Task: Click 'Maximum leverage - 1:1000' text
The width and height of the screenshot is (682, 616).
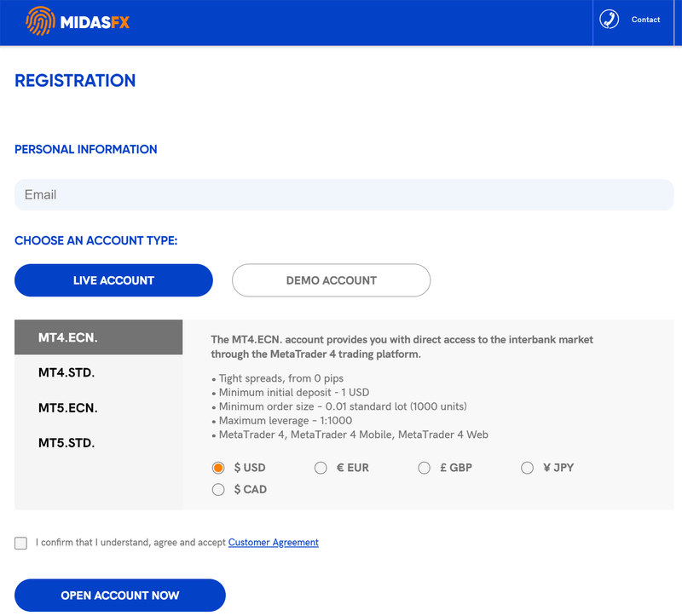Action: tap(286, 420)
